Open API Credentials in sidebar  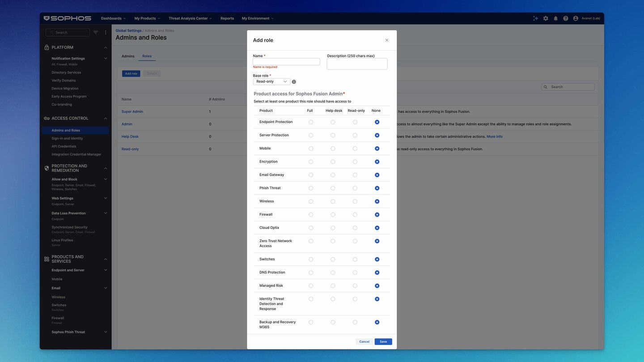pos(64,146)
